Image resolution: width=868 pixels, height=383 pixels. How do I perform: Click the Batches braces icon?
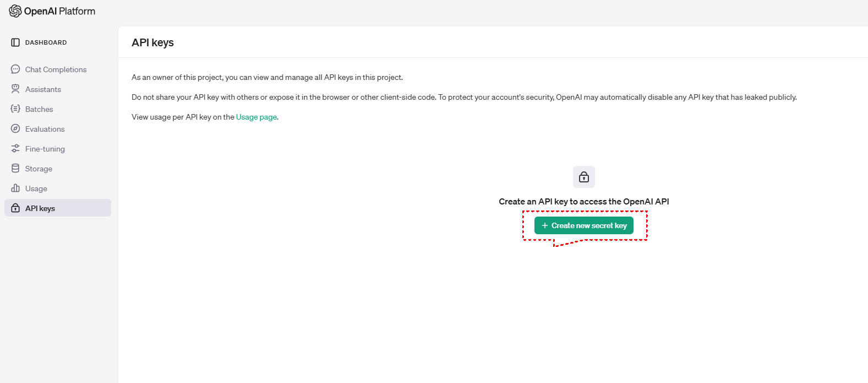coord(15,109)
